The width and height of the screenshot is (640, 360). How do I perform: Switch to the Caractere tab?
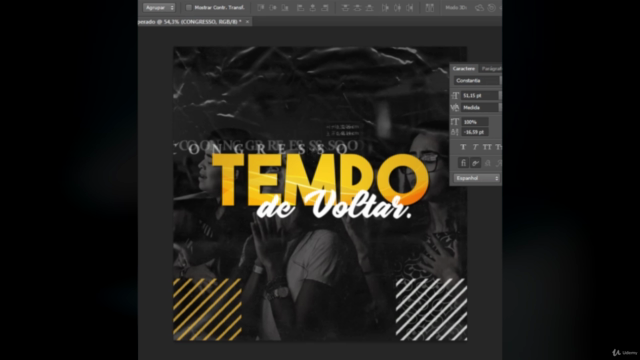tap(464, 69)
